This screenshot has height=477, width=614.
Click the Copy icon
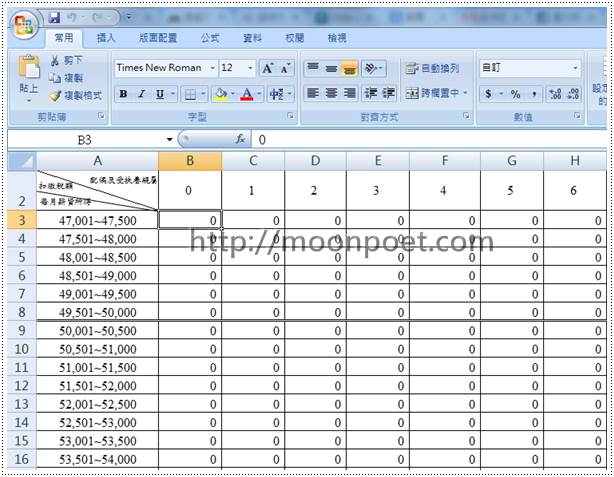coord(55,78)
